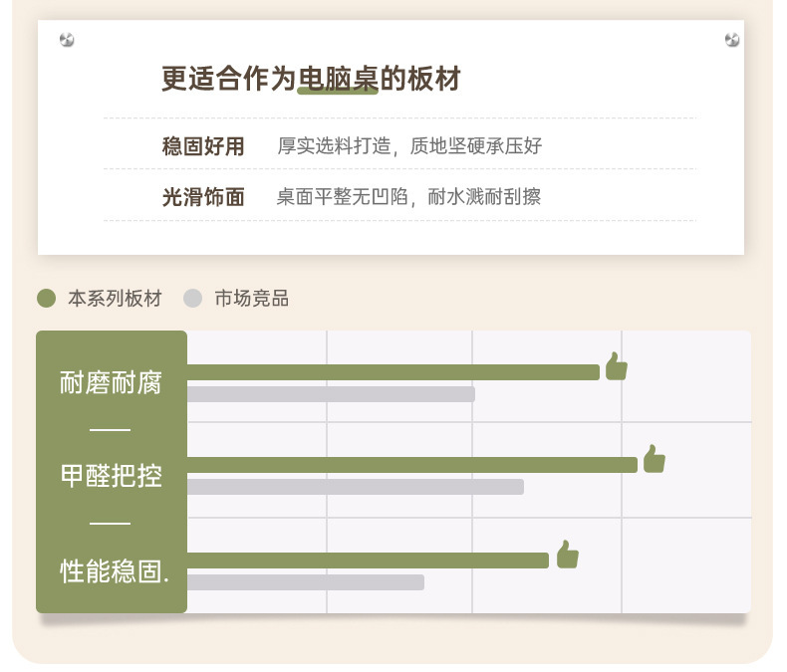Click the thumbs-up icon beside the 性能稳固 bar
This screenshot has height=672, width=787.
(x=567, y=555)
